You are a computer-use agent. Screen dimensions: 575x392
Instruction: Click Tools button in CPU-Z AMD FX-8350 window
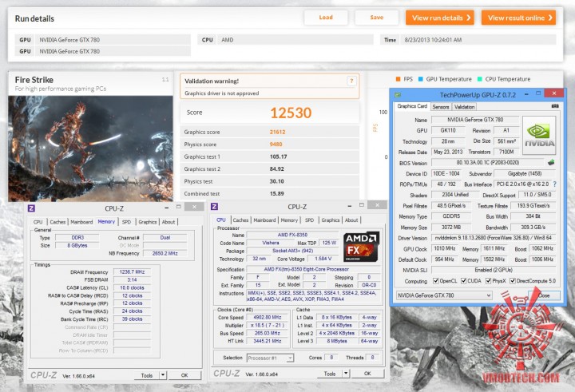coord(330,374)
